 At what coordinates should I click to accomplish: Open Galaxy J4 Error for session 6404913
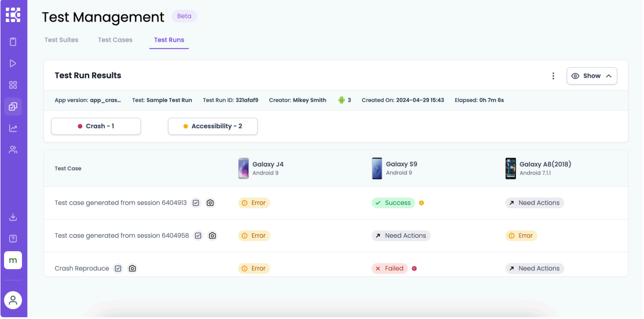tap(254, 202)
